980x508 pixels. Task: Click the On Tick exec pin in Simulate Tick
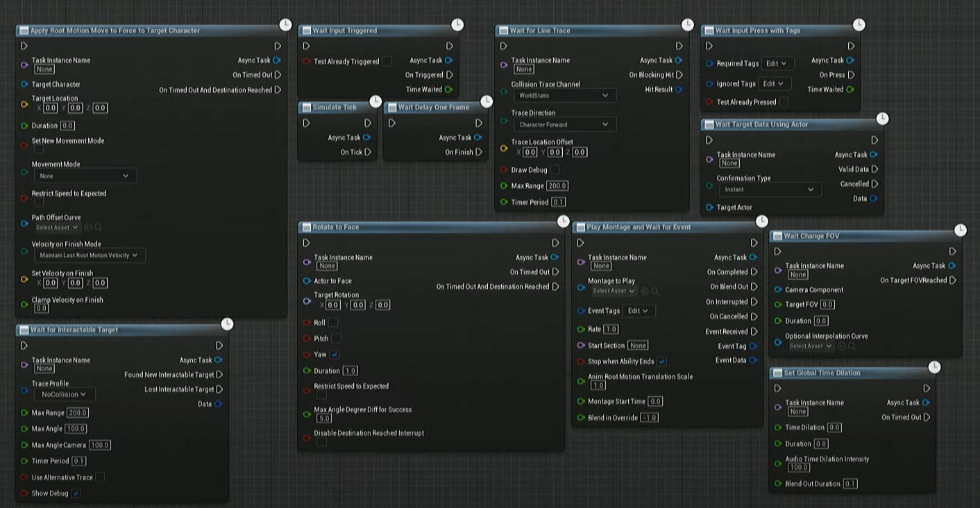368,152
